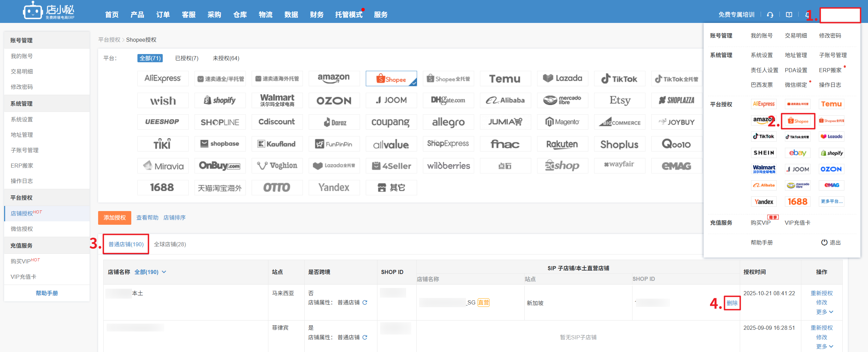This screenshot has width=868, height=352.
Task: Expand 更多 options for first store row
Action: click(x=824, y=312)
